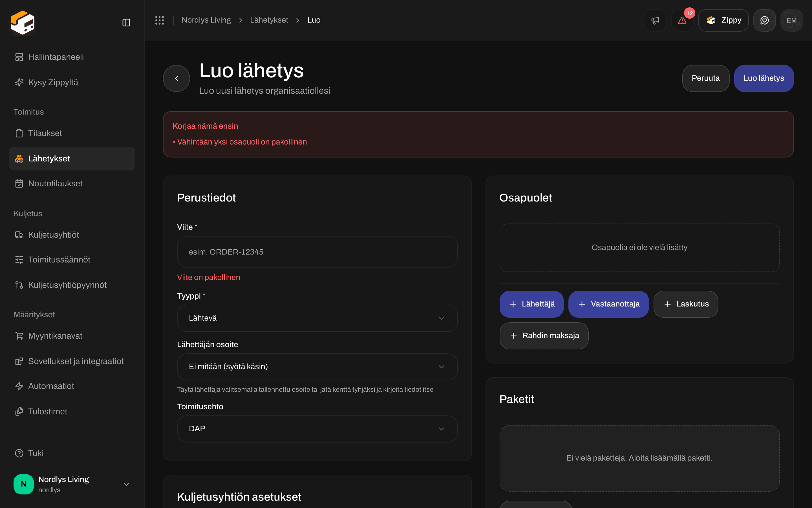812x508 pixels.
Task: Add a Vastaanottaja party
Action: coord(608,304)
